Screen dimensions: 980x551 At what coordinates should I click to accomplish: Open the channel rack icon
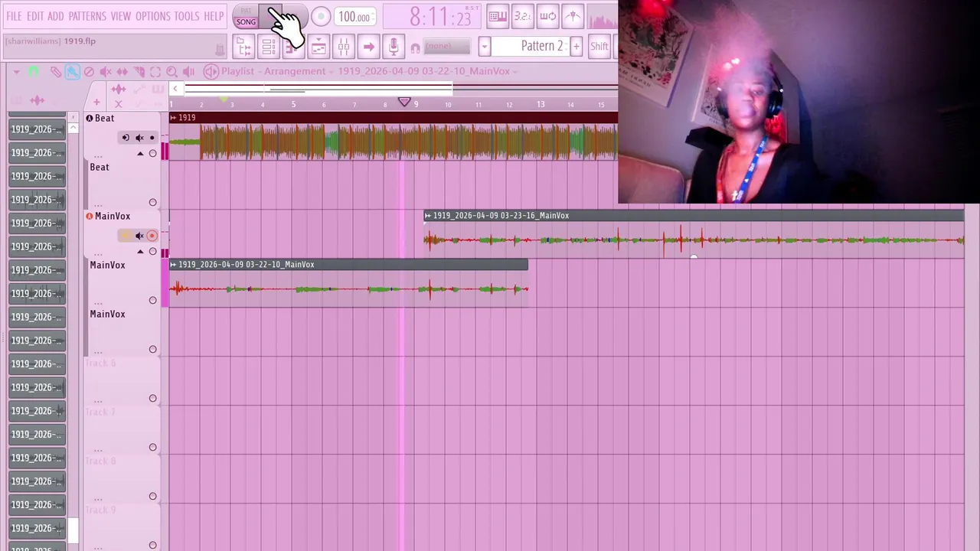269,47
